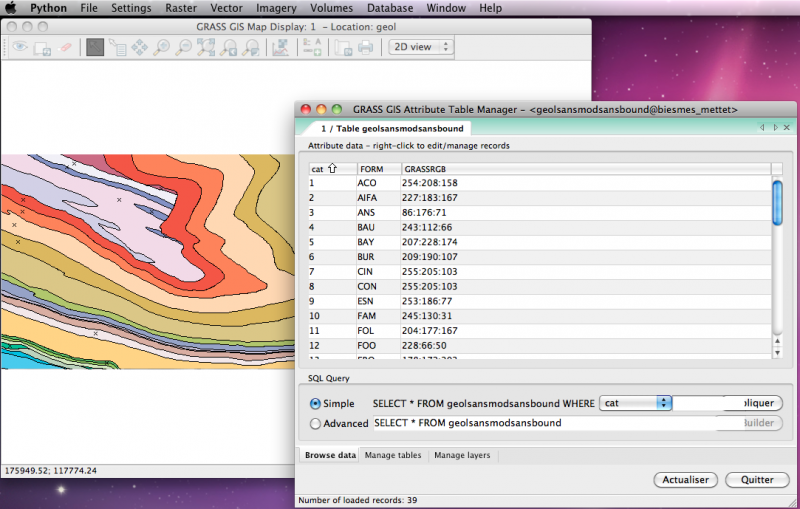Switch to the Manage tables tab
Viewport: 800px width, 509px height.
click(393, 455)
